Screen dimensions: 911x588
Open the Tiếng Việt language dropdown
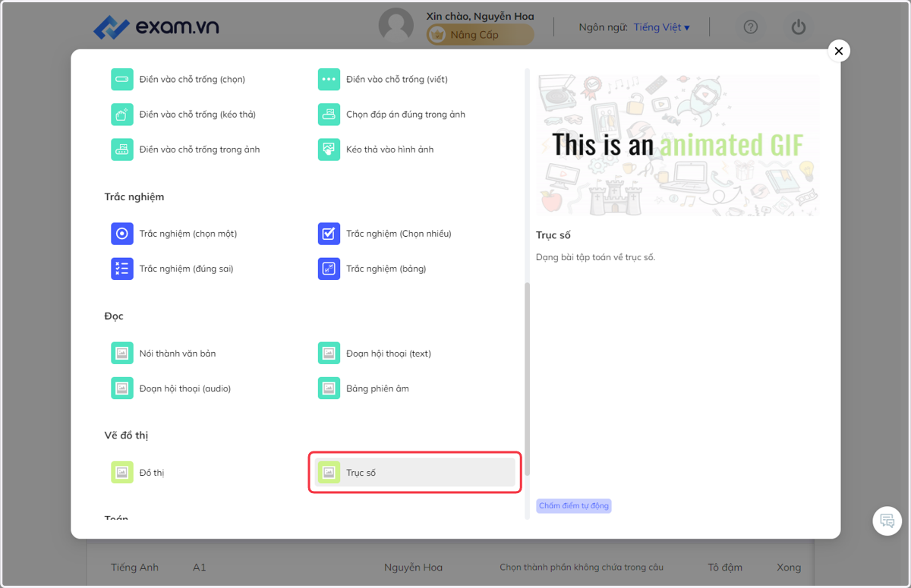tap(661, 27)
